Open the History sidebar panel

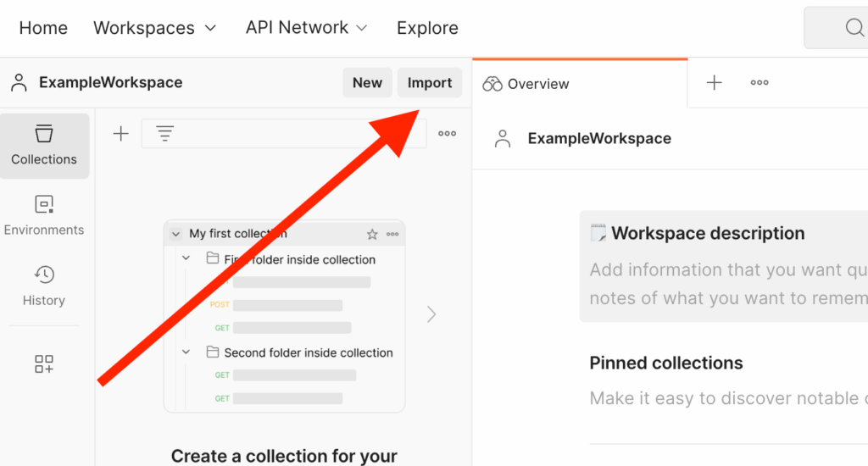(x=44, y=286)
